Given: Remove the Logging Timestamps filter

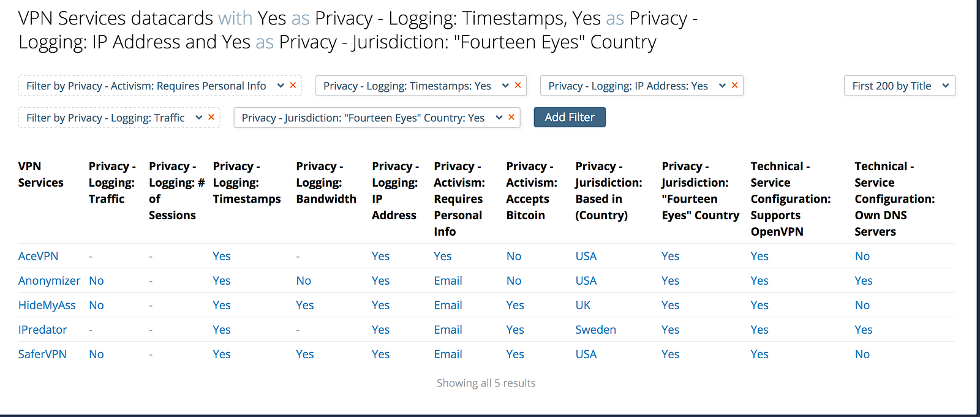Looking at the screenshot, I should pyautogui.click(x=518, y=85).
